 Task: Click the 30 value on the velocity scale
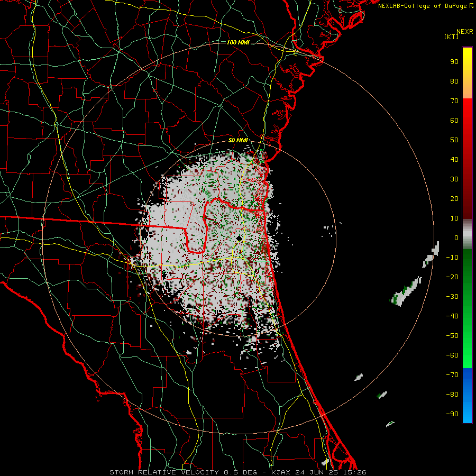pyautogui.click(x=454, y=179)
